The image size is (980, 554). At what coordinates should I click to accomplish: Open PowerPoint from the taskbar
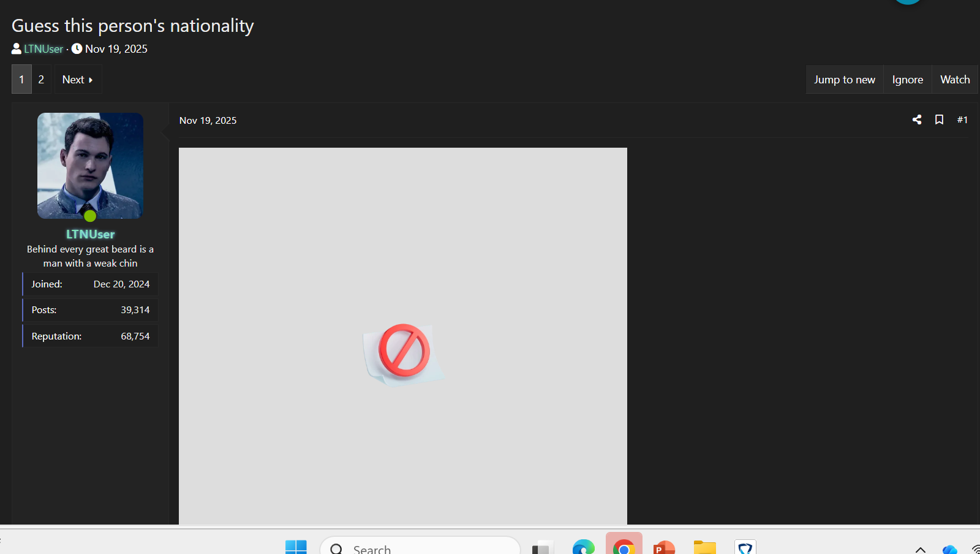(664, 547)
